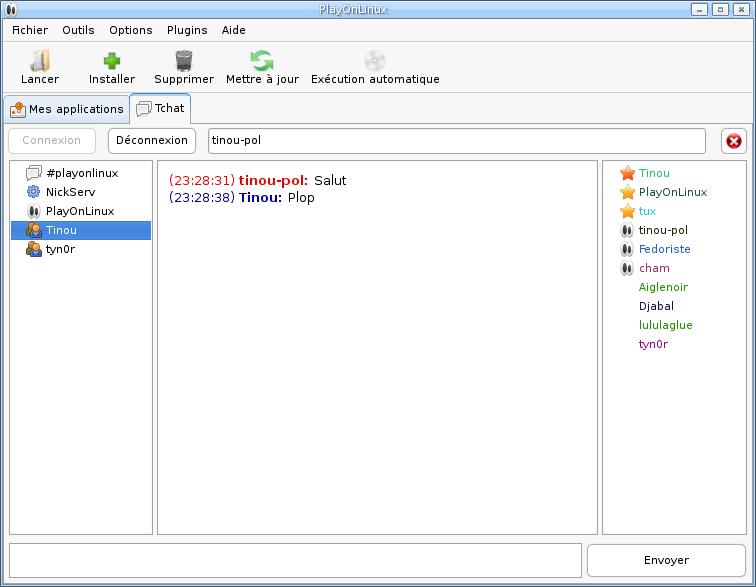This screenshot has width=756, height=587.
Task: Select starred user tux in user list
Action: [x=647, y=211]
